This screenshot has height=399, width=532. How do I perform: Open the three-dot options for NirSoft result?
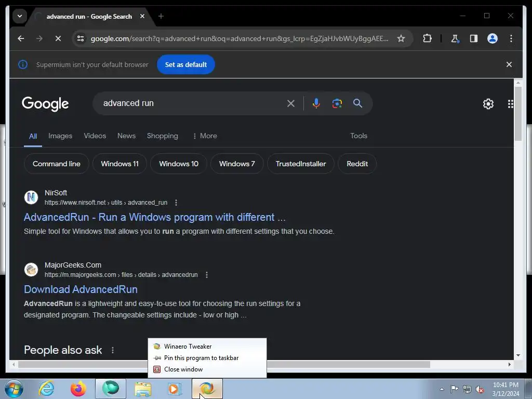coord(176,203)
